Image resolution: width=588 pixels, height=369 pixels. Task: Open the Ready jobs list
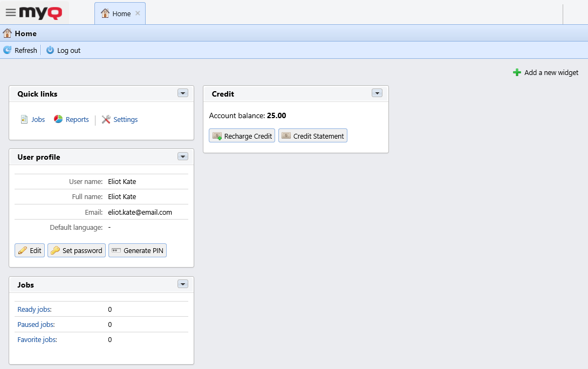click(34, 309)
